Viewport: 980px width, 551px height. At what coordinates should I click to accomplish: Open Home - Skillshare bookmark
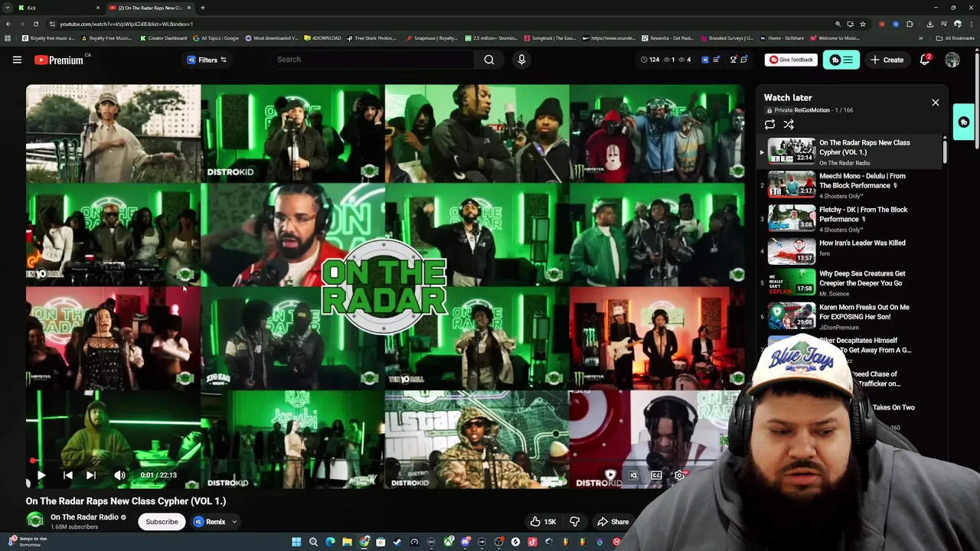tap(782, 38)
